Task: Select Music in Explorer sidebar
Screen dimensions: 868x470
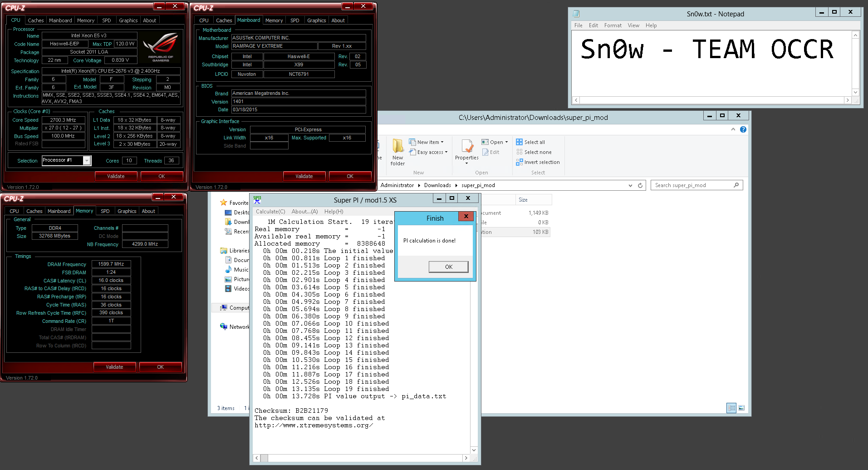Action: (x=236, y=270)
